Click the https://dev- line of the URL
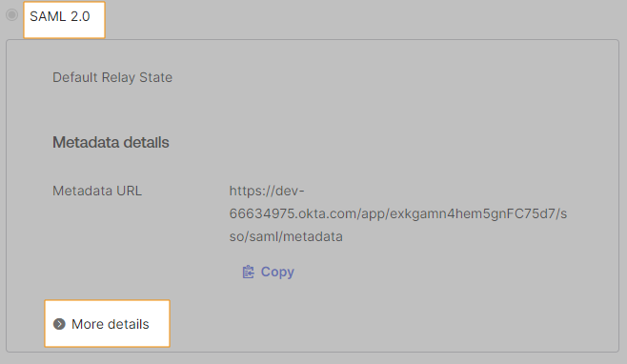 pyautogui.click(x=267, y=191)
